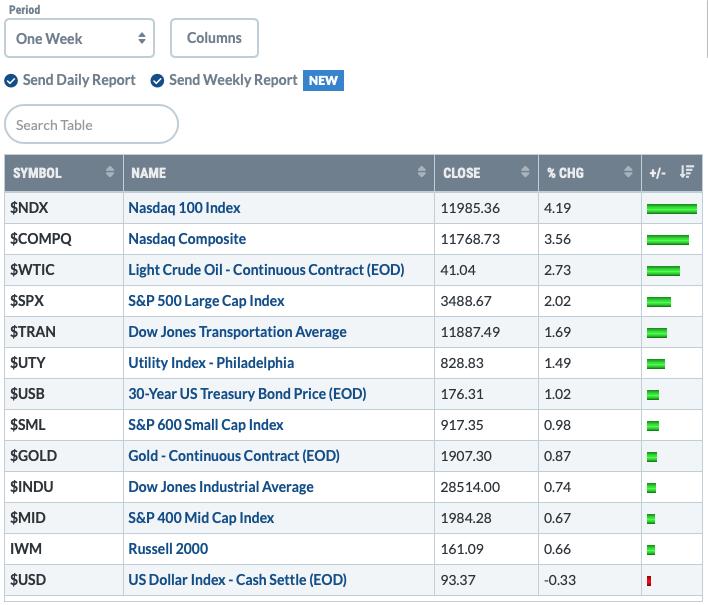Screen dimensions: 708x605
Task: Open US Dollar Index - Cash Settle link
Action: [x=237, y=580]
